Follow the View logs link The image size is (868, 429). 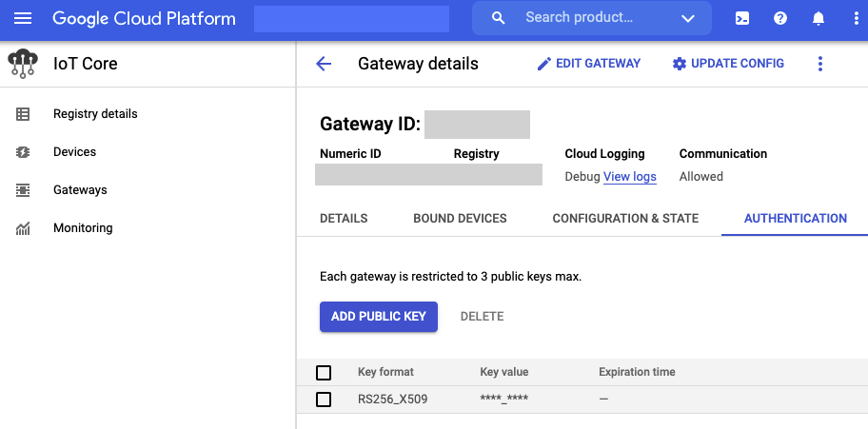[x=630, y=177]
